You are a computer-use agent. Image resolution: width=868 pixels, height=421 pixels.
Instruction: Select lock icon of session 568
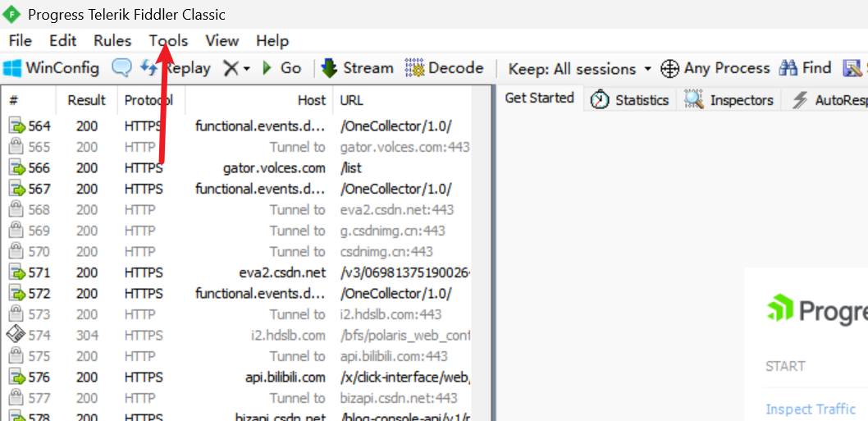tap(16, 209)
